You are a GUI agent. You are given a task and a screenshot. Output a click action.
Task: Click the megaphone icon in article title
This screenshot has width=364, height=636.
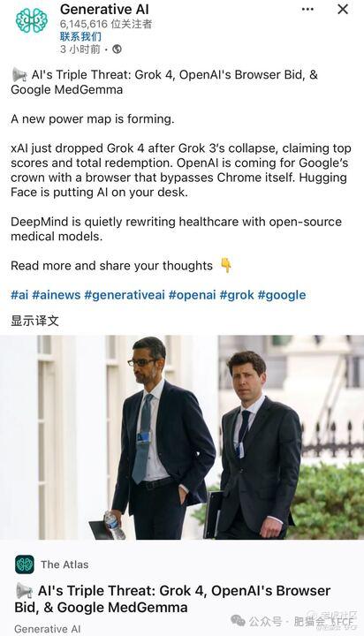pyautogui.click(x=24, y=591)
